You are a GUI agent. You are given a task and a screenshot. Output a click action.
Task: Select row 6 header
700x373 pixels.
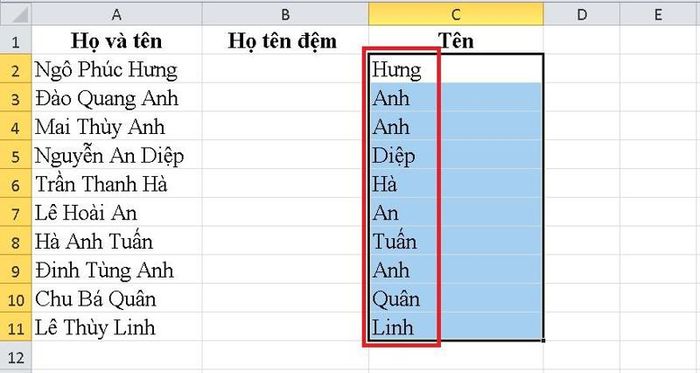16,183
